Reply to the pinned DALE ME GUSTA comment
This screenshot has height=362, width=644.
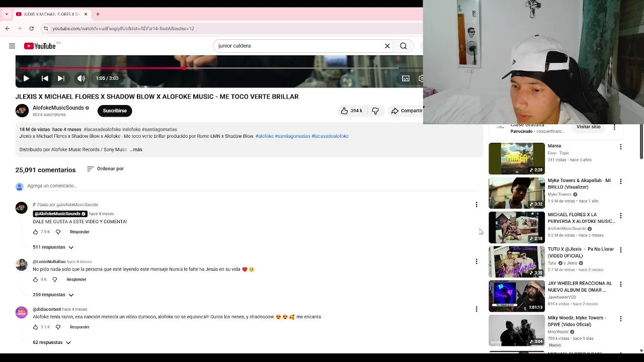click(79, 232)
